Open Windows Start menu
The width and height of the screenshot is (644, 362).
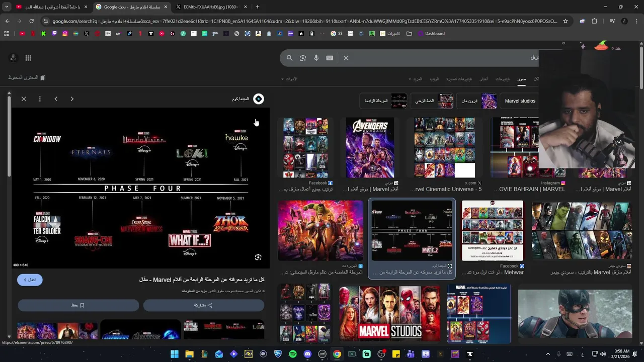point(174,354)
